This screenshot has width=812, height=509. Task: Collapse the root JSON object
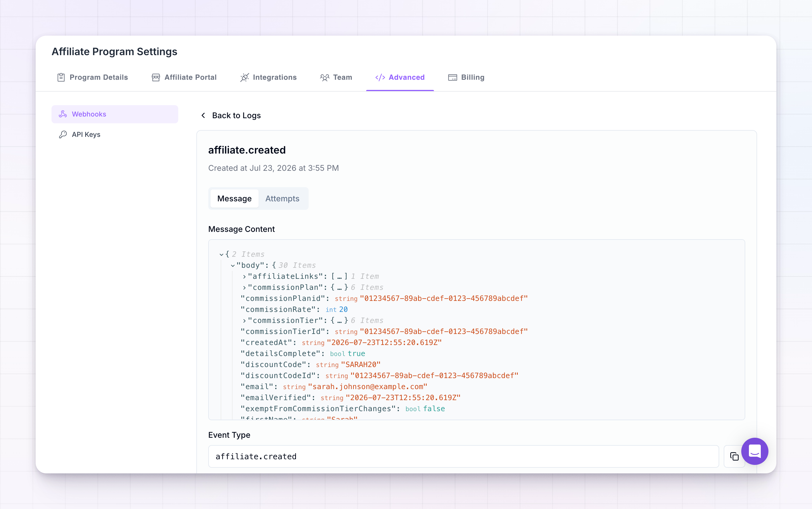click(221, 255)
